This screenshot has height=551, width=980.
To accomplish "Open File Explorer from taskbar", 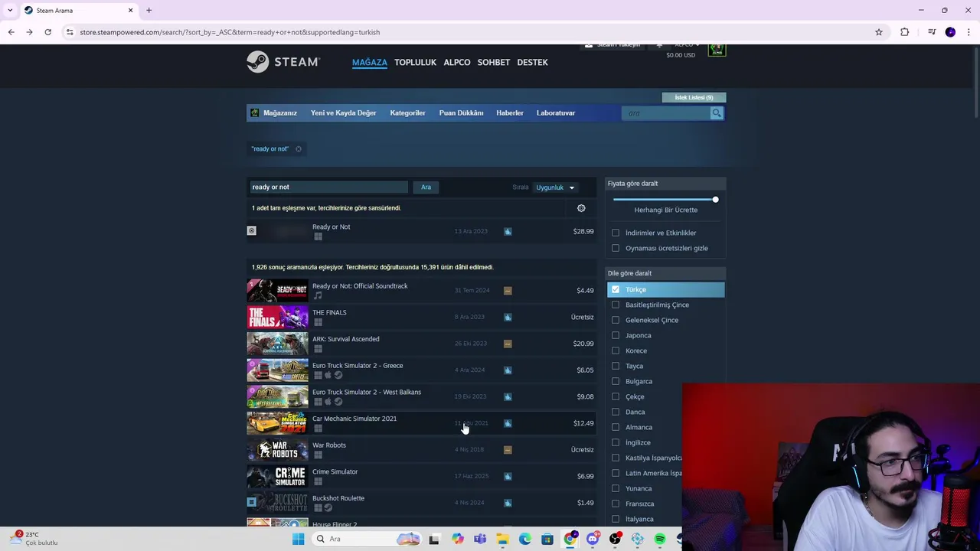I will click(x=502, y=539).
